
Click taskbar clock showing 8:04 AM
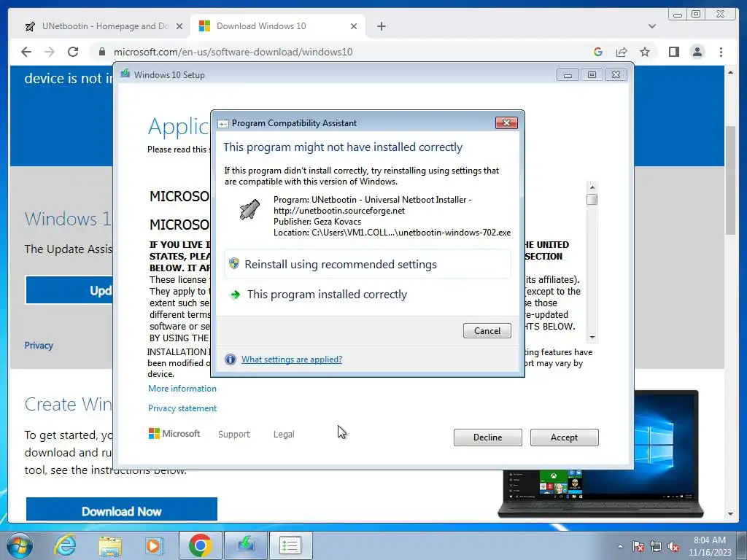pos(709,546)
